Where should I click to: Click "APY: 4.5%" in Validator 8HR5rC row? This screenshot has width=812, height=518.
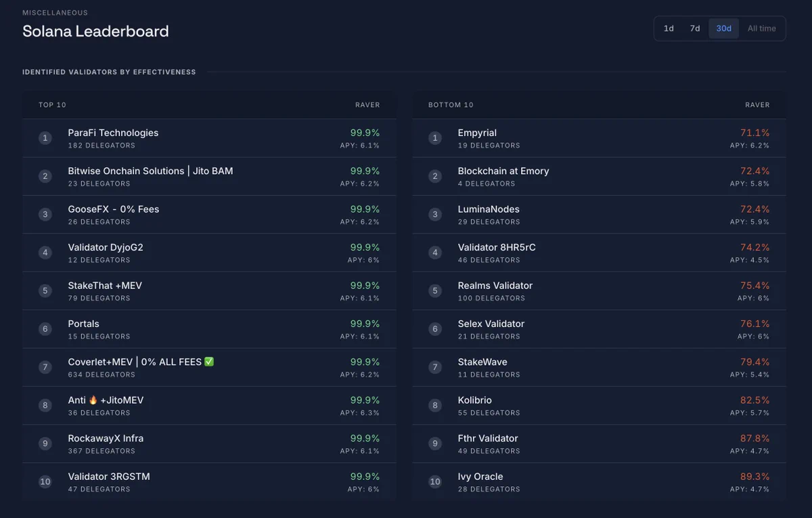click(x=750, y=260)
